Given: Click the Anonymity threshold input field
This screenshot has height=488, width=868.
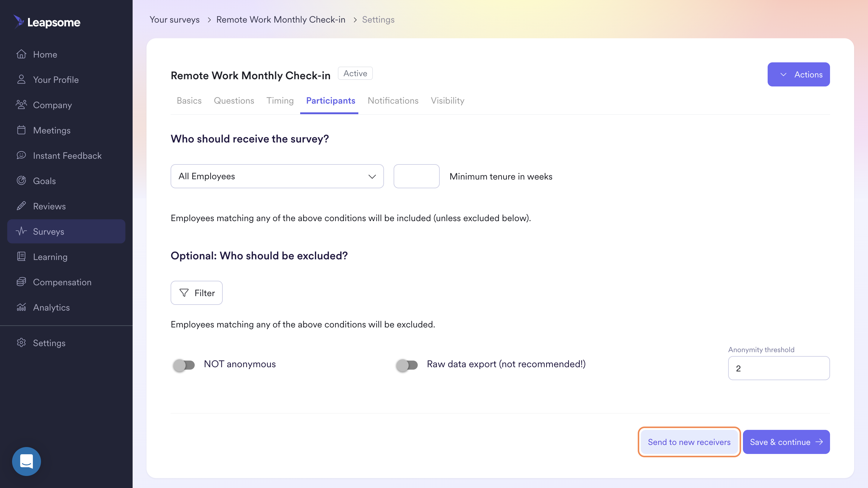Looking at the screenshot, I should pyautogui.click(x=779, y=368).
